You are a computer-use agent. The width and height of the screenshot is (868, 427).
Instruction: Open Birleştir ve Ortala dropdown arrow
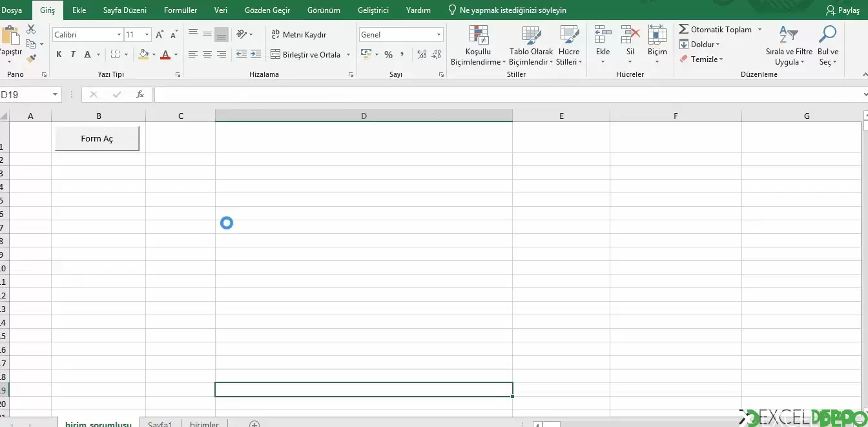348,54
